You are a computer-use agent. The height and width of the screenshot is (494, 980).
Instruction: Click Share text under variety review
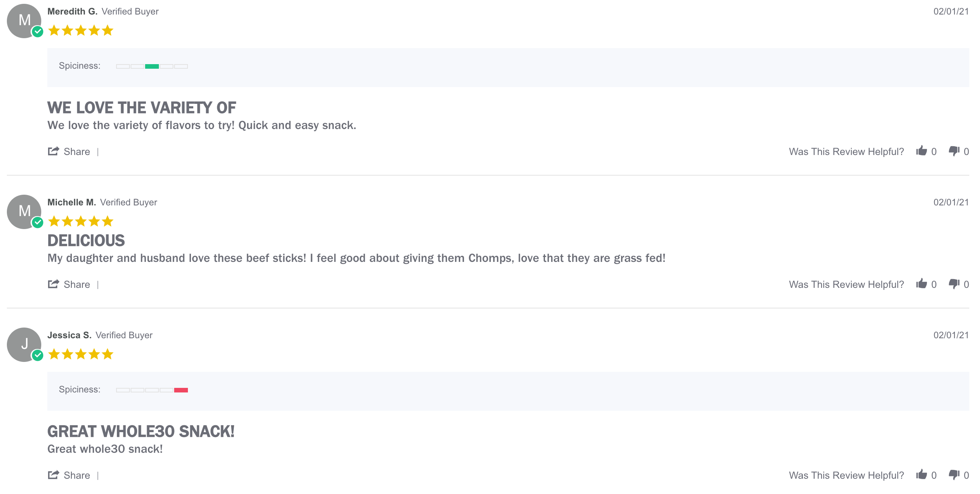pos(77,152)
